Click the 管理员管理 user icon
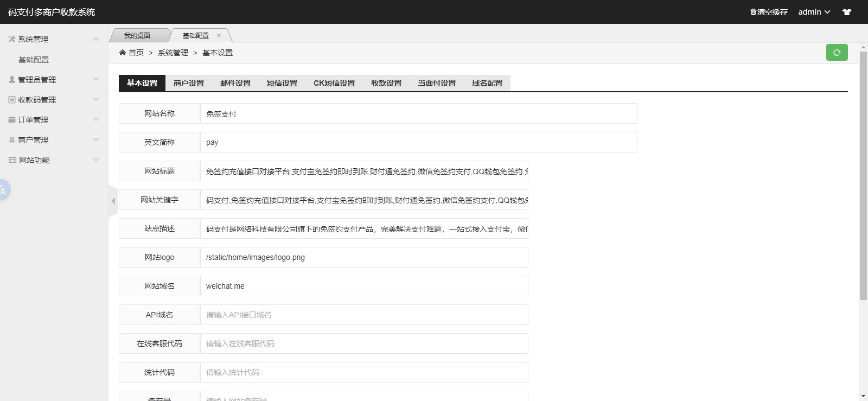Screen dimensions: 868x401 click(x=12, y=79)
